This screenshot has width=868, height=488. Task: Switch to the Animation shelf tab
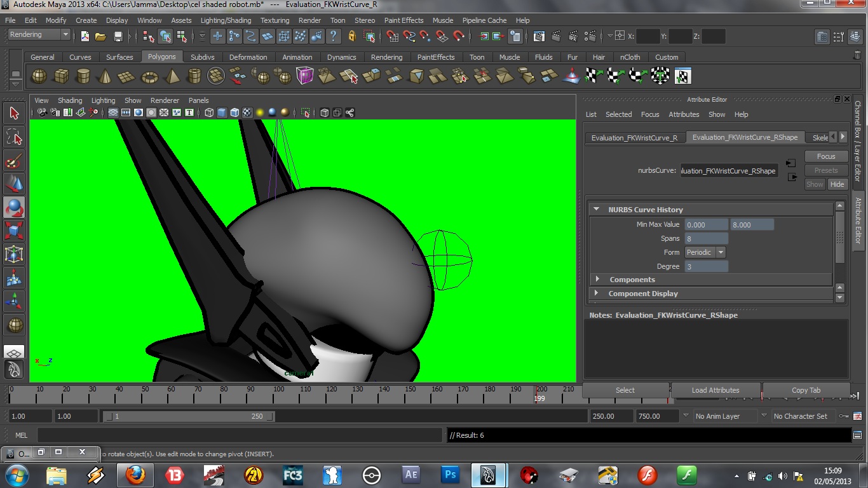(297, 57)
